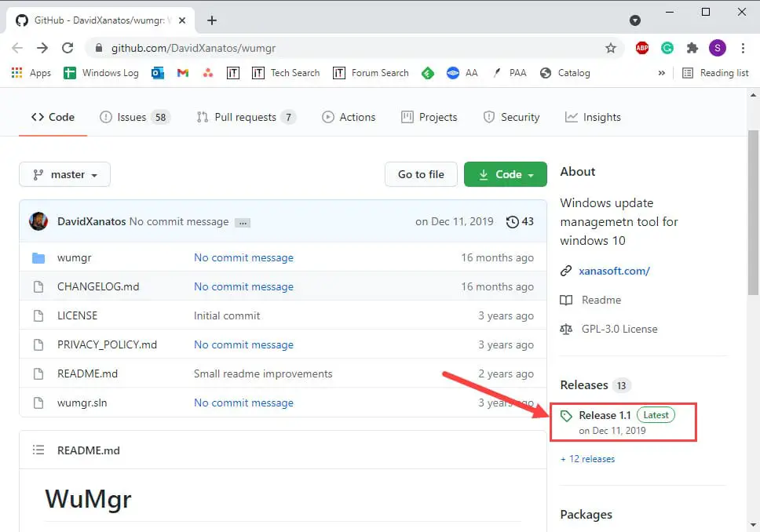760x532 pixels.
Task: Expand hidden bookmarks with the double chevron
Action: tap(662, 73)
